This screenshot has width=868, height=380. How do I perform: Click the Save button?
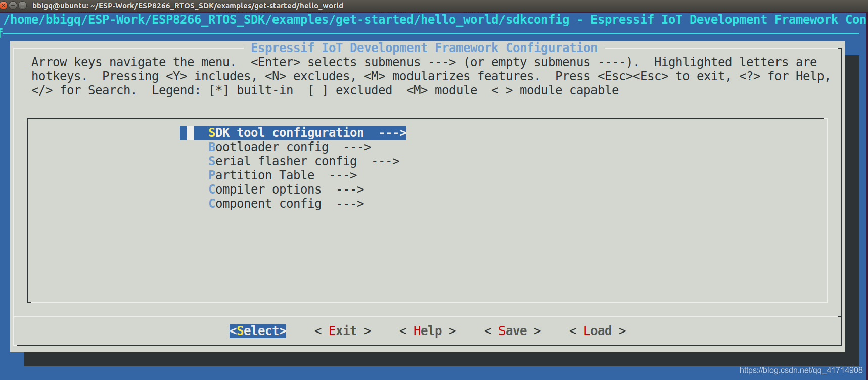tap(513, 331)
